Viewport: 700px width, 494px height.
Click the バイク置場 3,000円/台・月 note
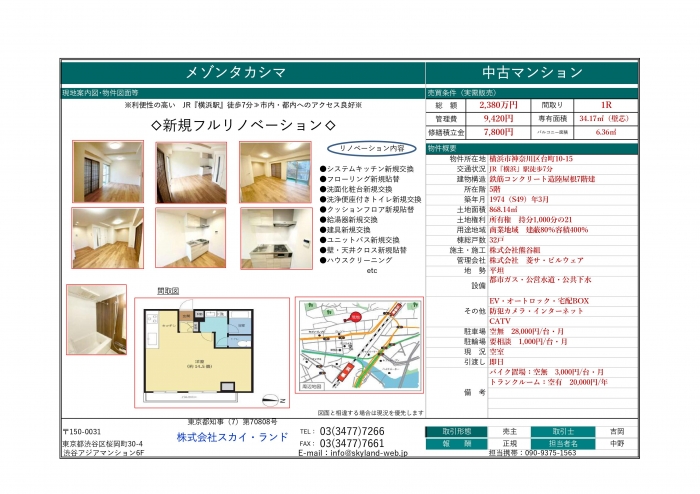coord(546,372)
